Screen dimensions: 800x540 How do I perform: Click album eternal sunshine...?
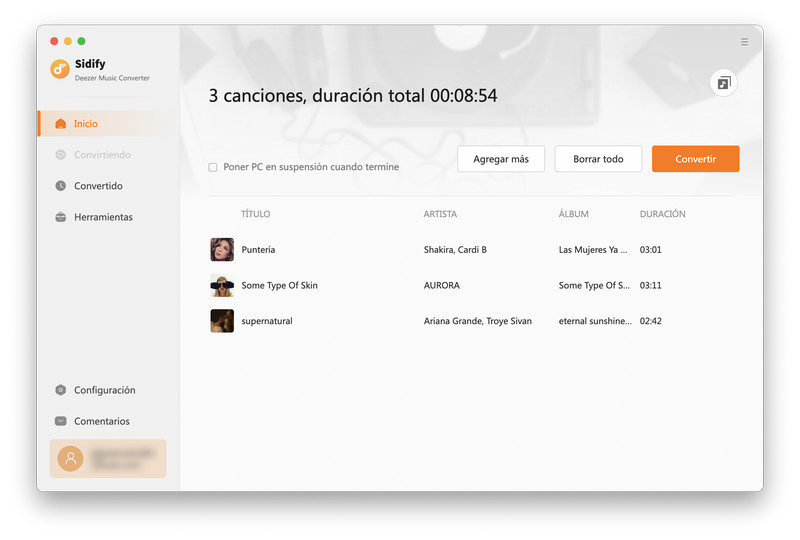coord(595,321)
